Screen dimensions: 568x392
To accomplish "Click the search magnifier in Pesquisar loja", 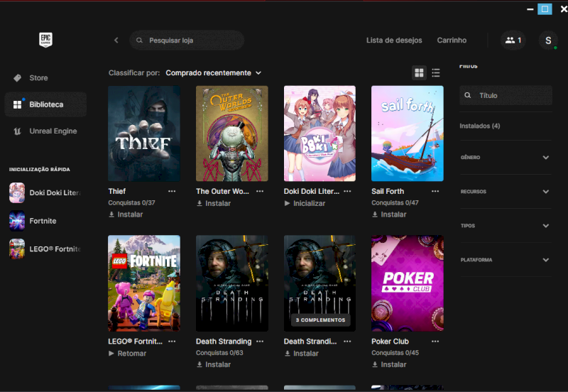I will point(139,40).
